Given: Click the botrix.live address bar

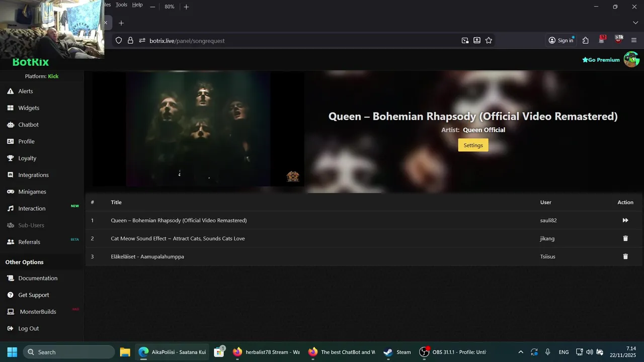Looking at the screenshot, I should click(302, 41).
